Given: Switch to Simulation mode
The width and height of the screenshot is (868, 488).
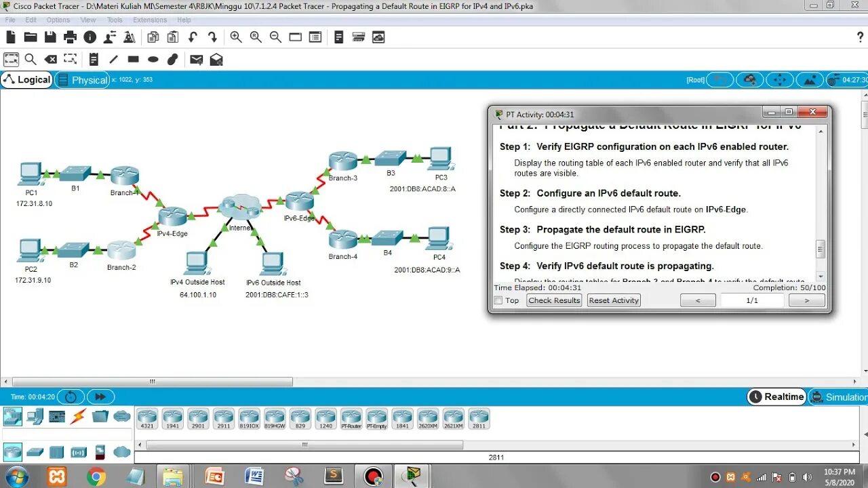Looking at the screenshot, I should (841, 396).
